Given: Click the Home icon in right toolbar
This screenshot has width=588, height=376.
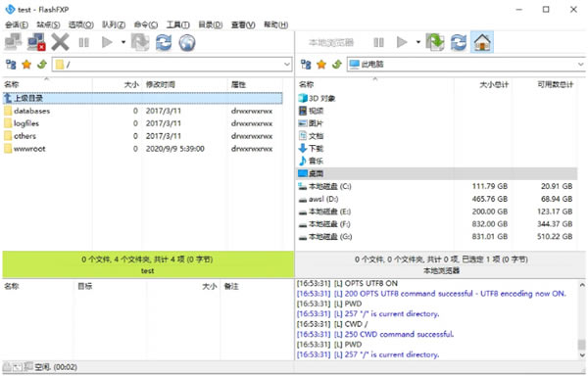Looking at the screenshot, I should pos(482,42).
